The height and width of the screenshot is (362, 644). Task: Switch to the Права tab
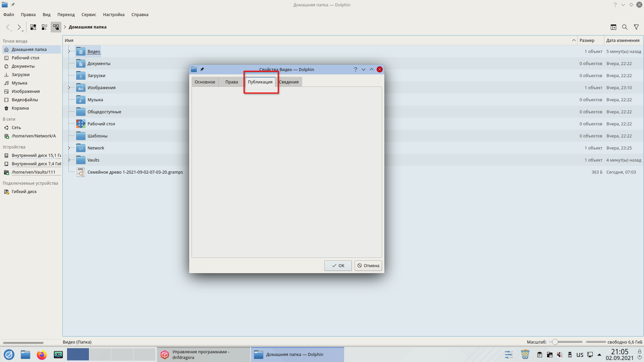[x=231, y=82]
